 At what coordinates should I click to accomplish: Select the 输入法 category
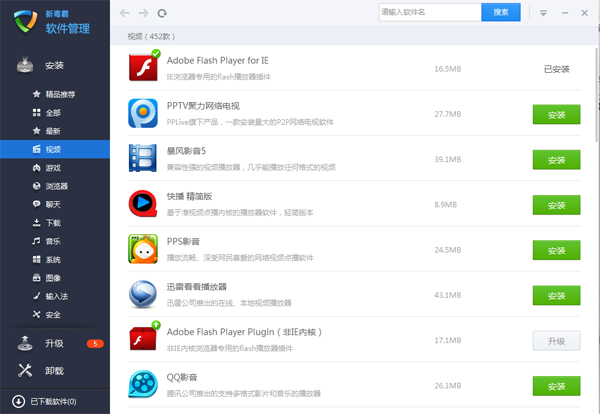[x=55, y=296]
